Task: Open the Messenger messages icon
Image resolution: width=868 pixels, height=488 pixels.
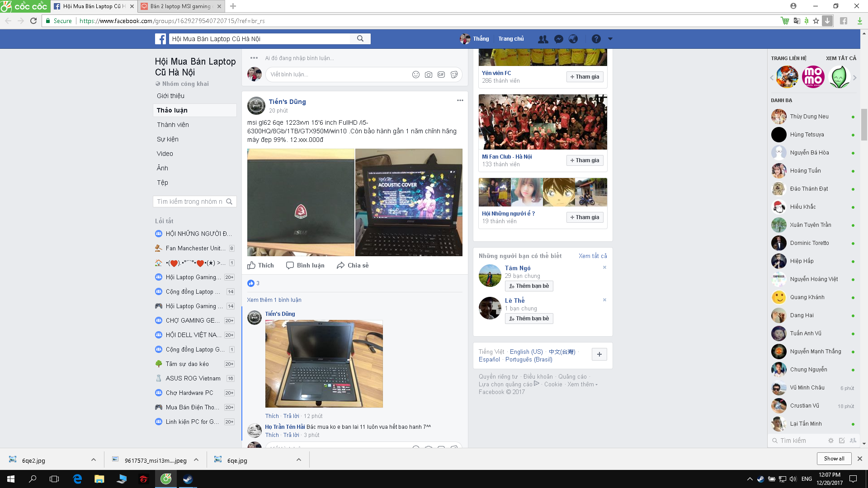Action: (x=558, y=39)
